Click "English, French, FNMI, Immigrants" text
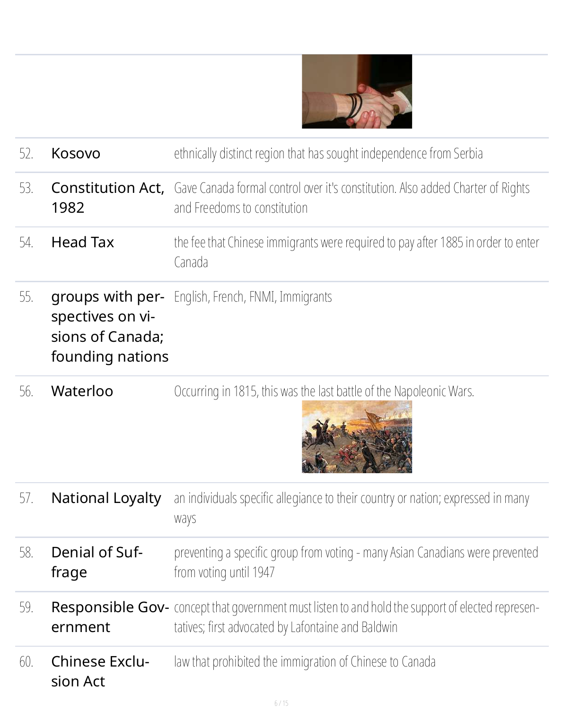Screen dimensions: 563x728 point(253,297)
